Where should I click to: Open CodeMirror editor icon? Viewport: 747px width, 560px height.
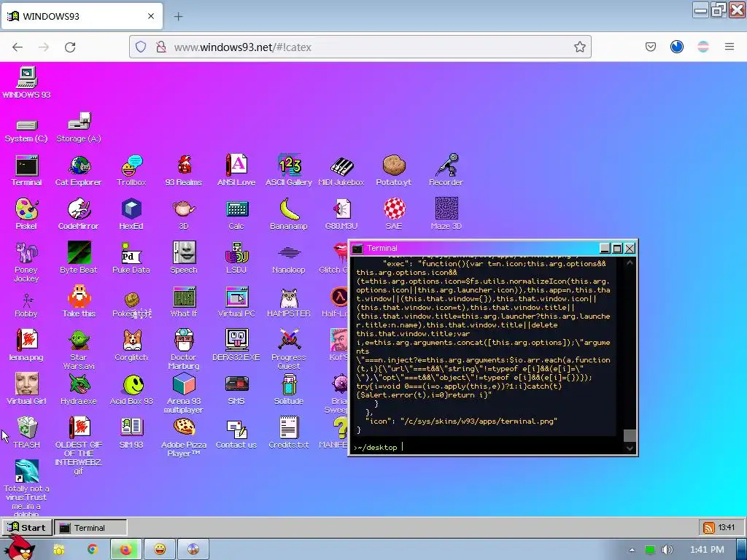click(x=79, y=214)
